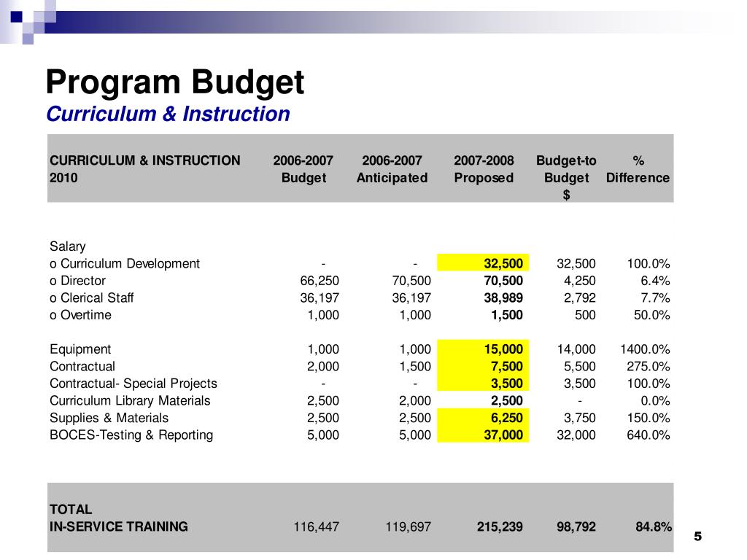Select the total difference value 98,792
This screenshot has width=747, height=560.
coord(576,526)
